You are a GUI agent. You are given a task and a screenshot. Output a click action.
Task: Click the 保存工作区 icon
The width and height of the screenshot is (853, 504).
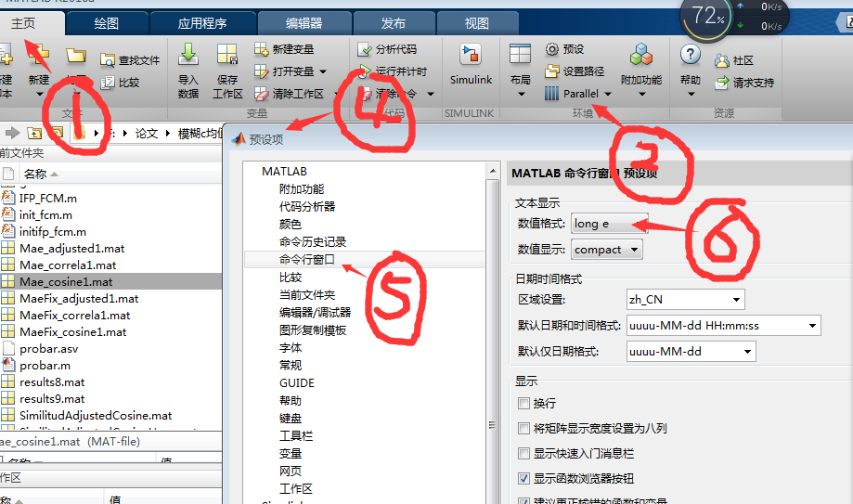(226, 55)
